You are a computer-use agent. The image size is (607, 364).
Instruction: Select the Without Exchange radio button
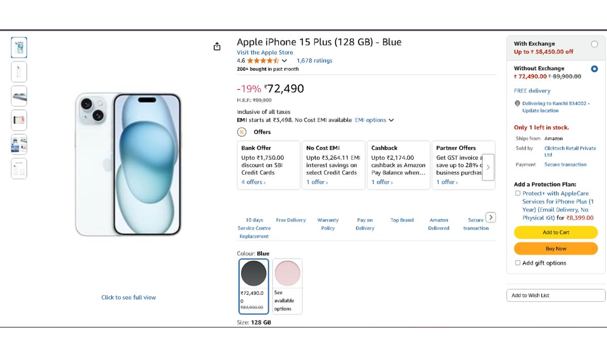point(594,69)
